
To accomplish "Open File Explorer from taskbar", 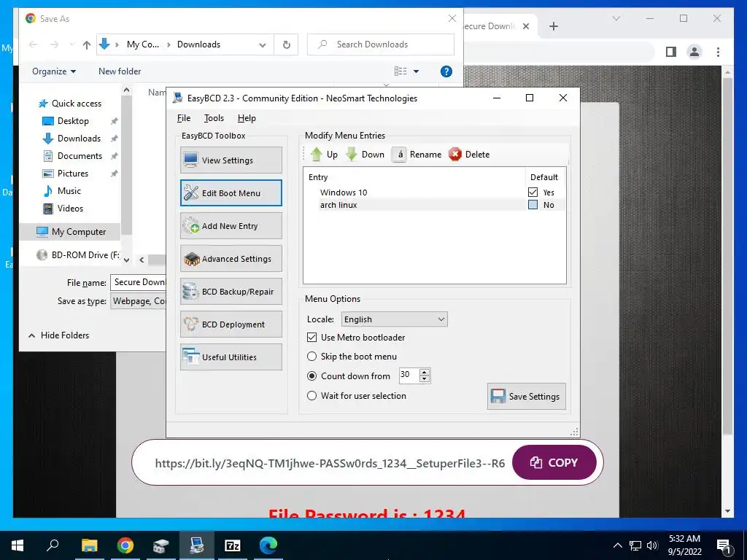I will [89, 545].
